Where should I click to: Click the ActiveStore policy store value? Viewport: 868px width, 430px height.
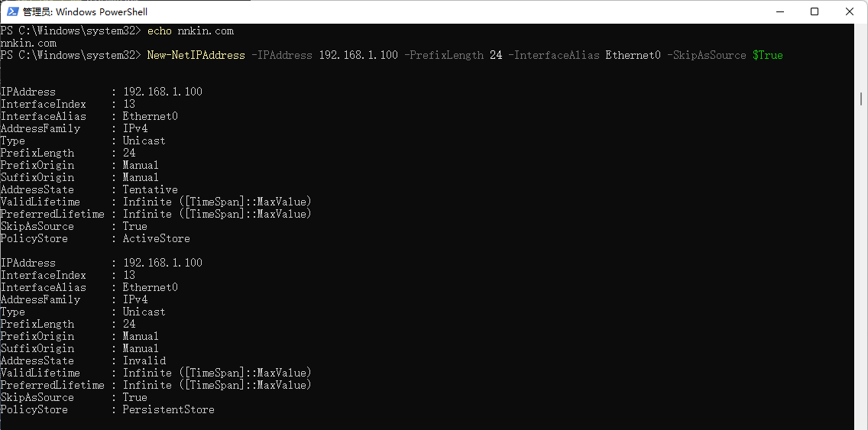point(157,238)
